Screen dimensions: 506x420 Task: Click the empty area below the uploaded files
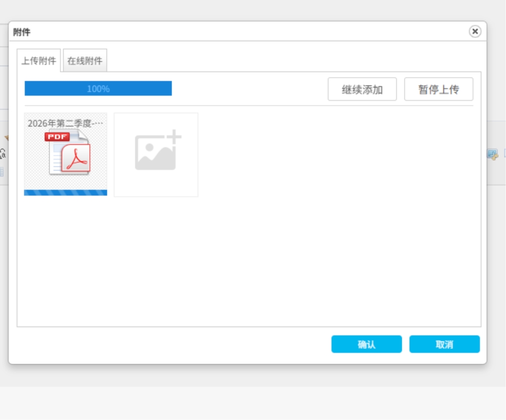point(249,262)
